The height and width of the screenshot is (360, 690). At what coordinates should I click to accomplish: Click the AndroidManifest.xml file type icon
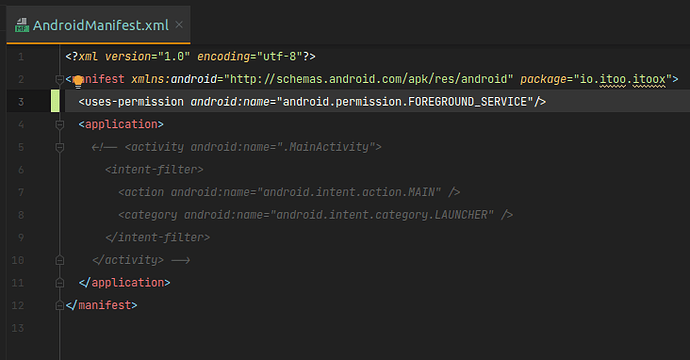22,26
